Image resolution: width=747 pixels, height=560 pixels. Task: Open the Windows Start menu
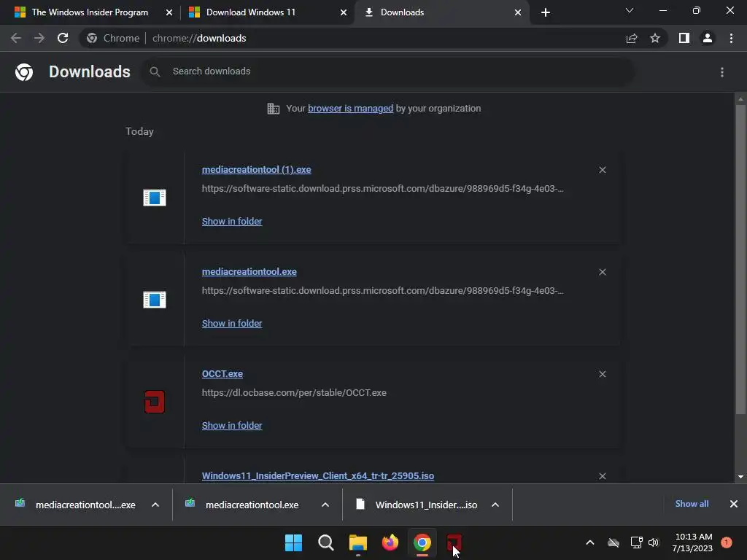pos(293,542)
